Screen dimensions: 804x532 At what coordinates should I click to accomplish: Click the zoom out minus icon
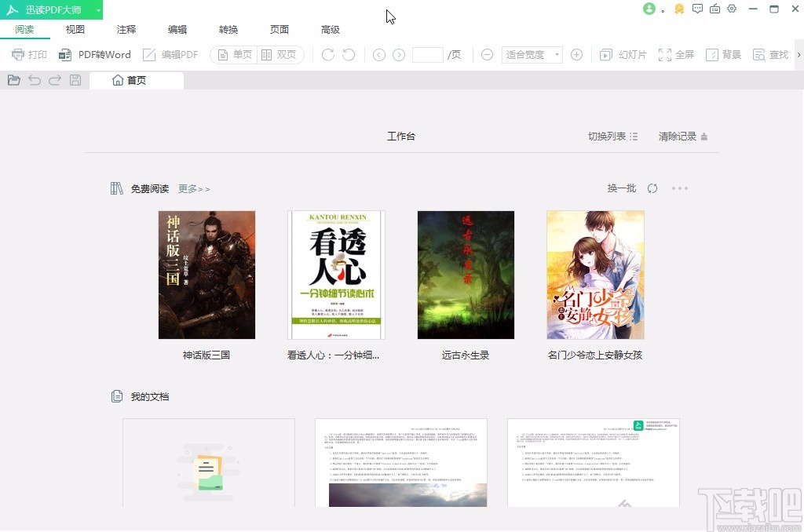pos(487,54)
